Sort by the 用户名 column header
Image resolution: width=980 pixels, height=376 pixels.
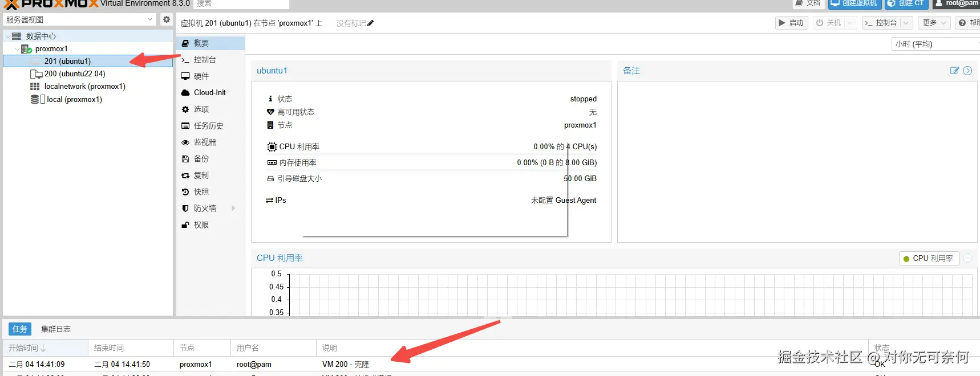pos(274,348)
